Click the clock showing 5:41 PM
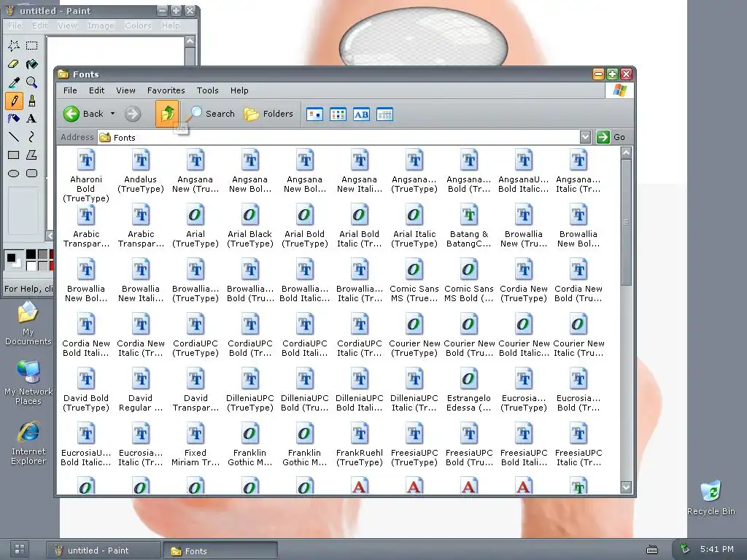Screen dimensions: 747x560 (717, 549)
